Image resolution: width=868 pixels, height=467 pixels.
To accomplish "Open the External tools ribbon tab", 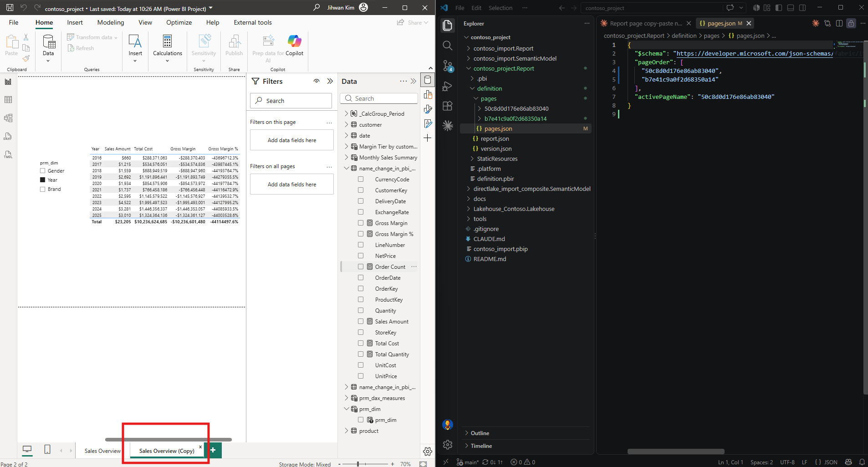I will tap(253, 22).
